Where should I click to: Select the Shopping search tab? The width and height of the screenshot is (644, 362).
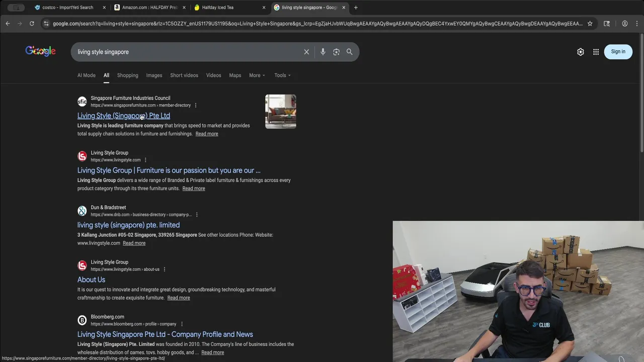[x=128, y=75]
